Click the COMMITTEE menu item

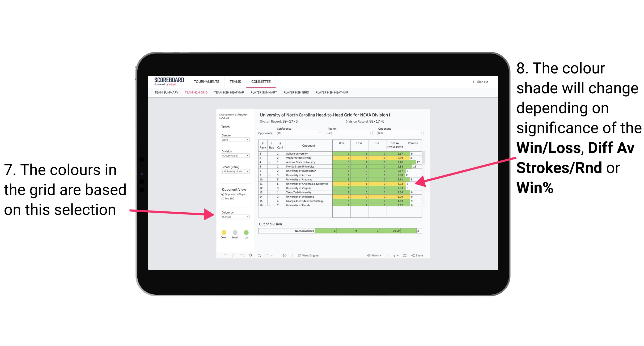(x=261, y=82)
